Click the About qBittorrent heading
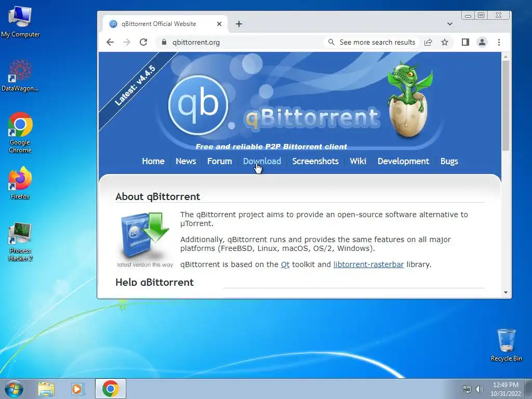 coord(158,196)
